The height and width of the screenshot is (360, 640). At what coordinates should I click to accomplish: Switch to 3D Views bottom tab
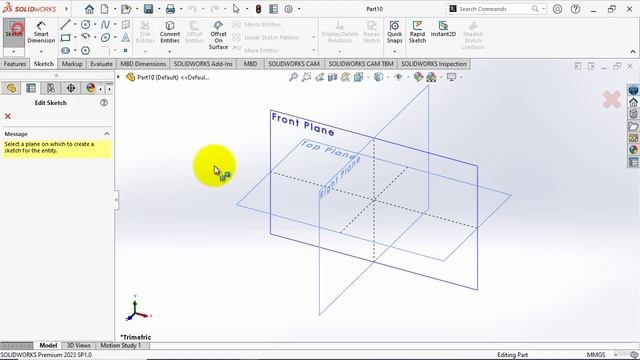click(78, 345)
